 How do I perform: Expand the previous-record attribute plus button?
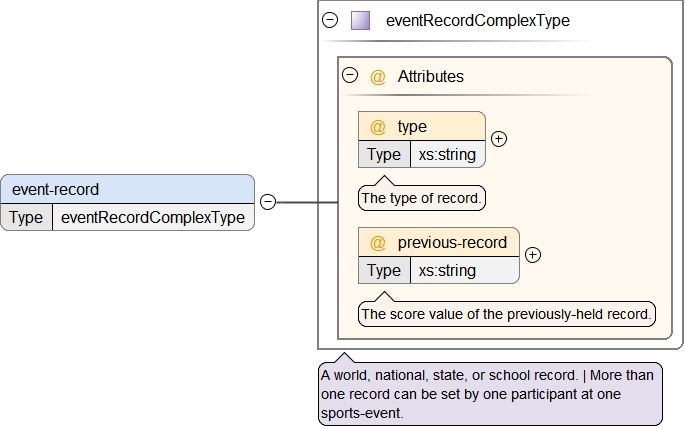tap(533, 255)
